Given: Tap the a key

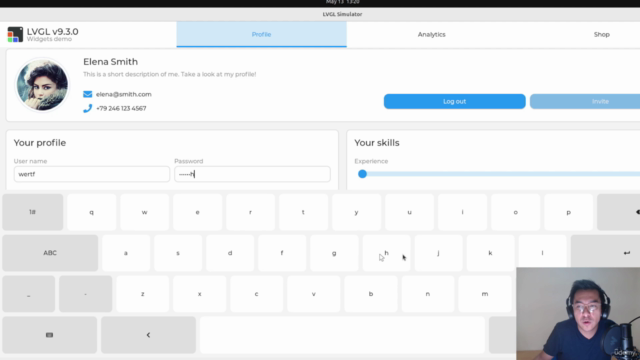Looking at the screenshot, I should point(126,253).
